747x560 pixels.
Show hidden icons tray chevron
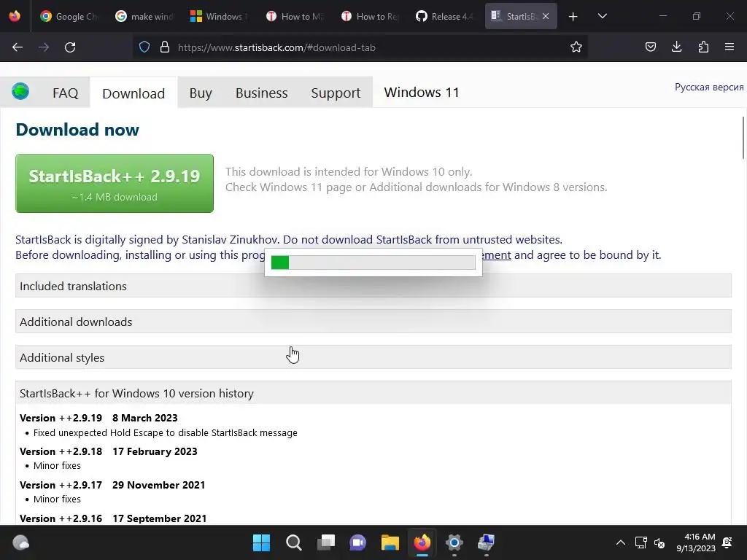point(621,542)
